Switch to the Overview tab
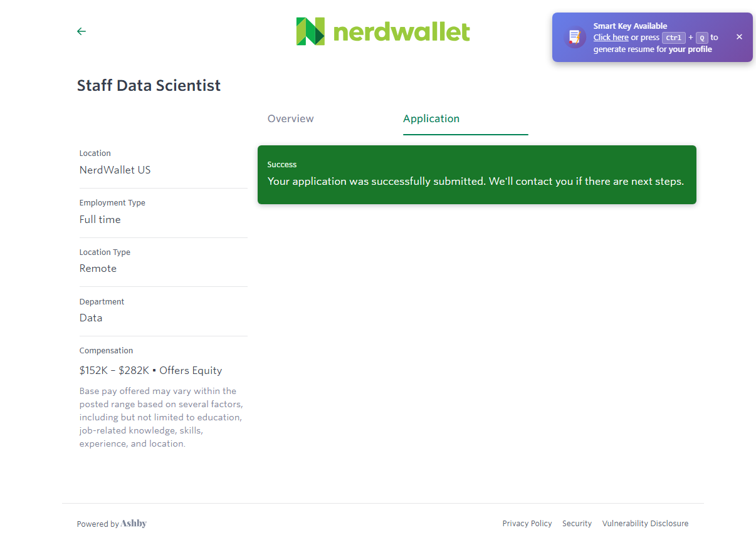 pos(291,119)
